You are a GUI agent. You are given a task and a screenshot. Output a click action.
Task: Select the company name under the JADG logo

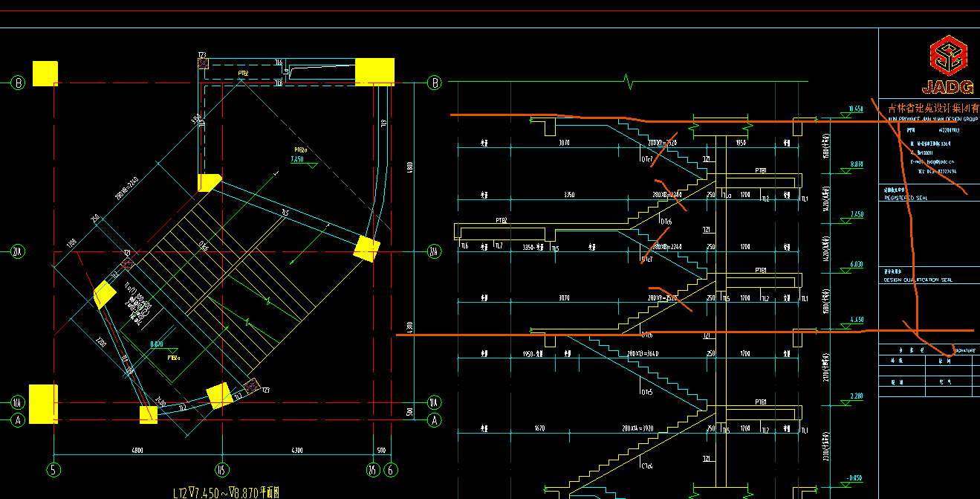pyautogui.click(x=934, y=109)
